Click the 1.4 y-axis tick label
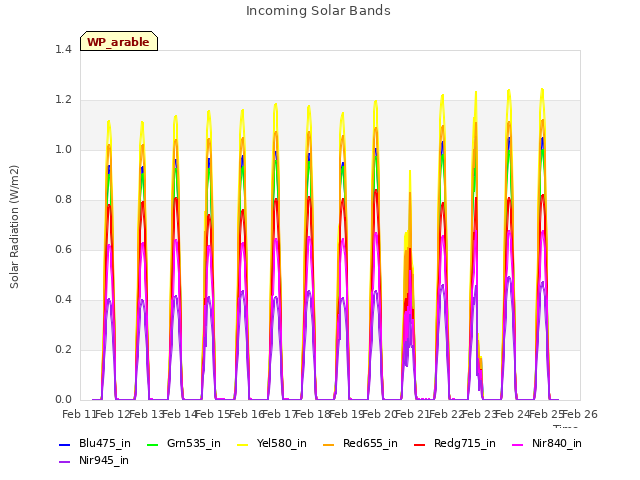Image resolution: width=640 pixels, height=480 pixels. [63, 50]
